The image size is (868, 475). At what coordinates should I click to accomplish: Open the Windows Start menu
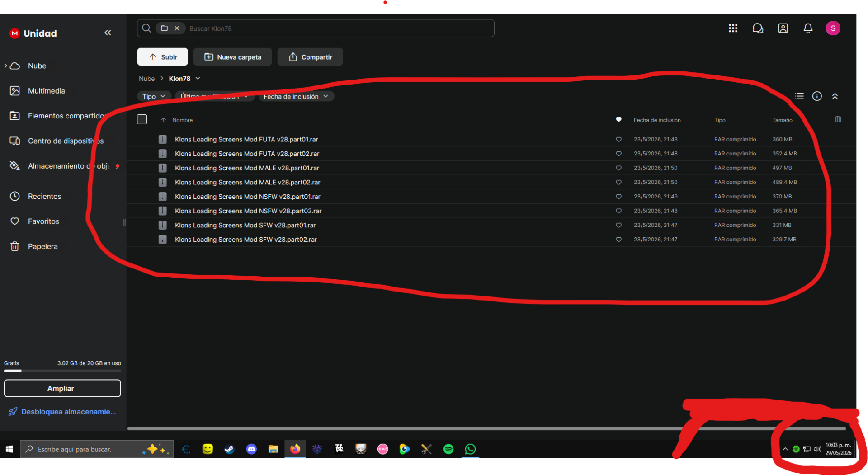(9, 449)
